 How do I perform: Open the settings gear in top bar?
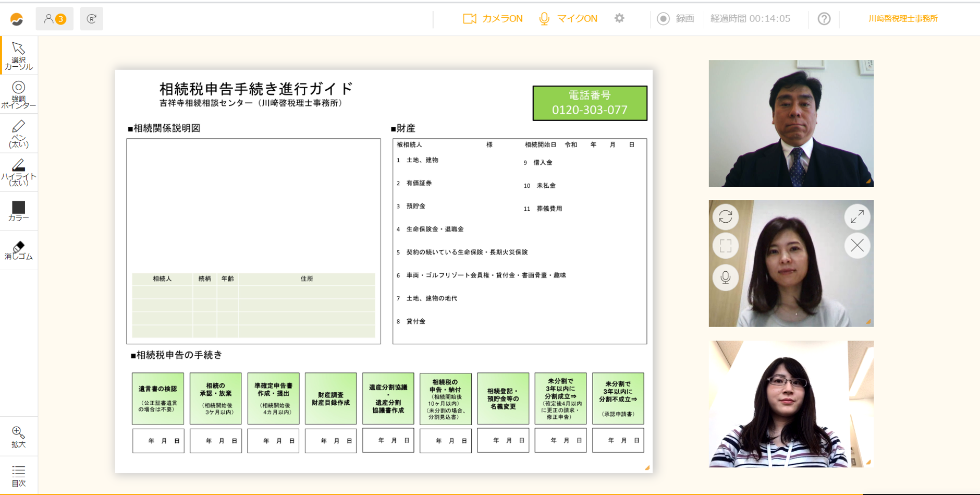[619, 19]
